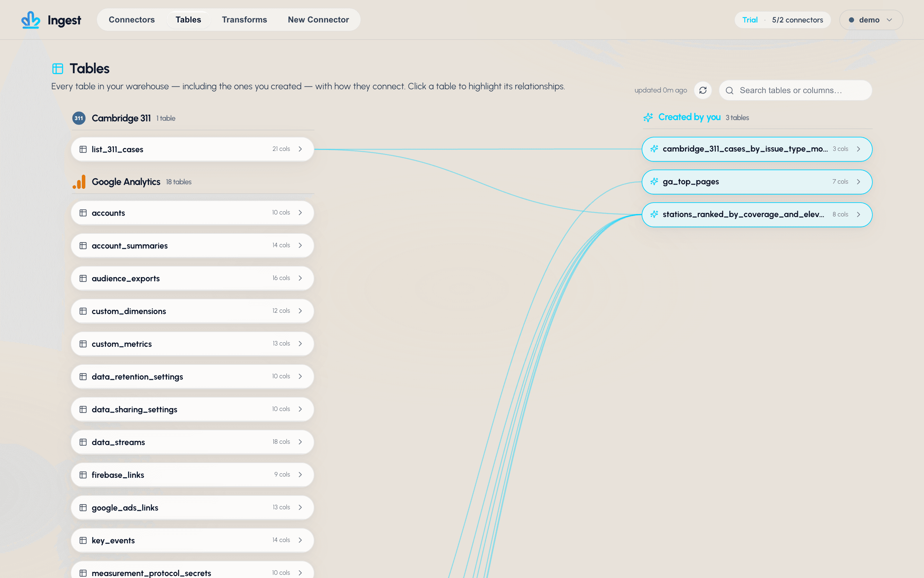Screen dimensions: 924x578
Task: Click the Cambridge 311 badge icon
Action: pyautogui.click(x=79, y=118)
